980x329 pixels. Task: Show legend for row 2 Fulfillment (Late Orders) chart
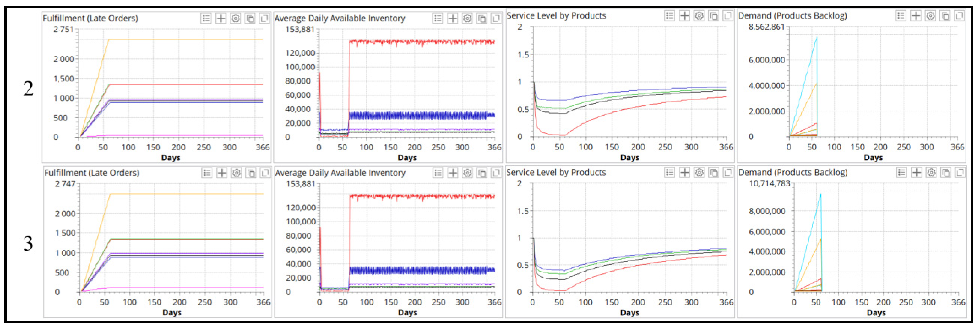coord(206,18)
